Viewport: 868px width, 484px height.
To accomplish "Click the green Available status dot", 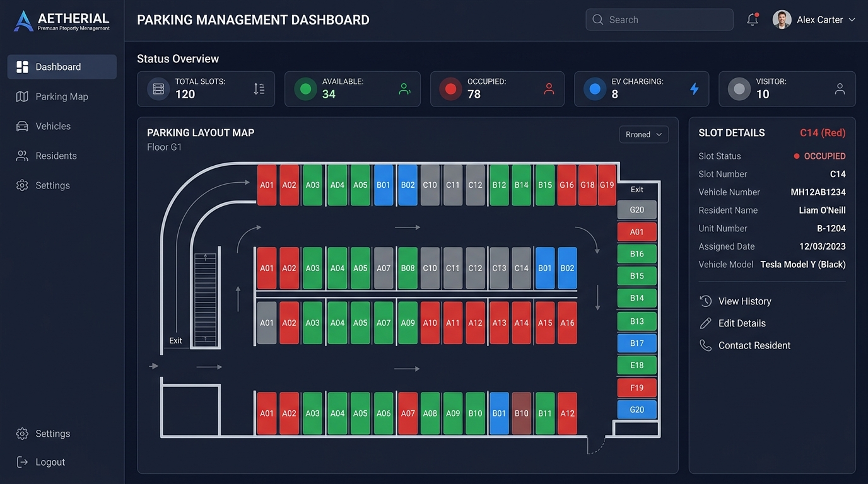I will [x=305, y=89].
